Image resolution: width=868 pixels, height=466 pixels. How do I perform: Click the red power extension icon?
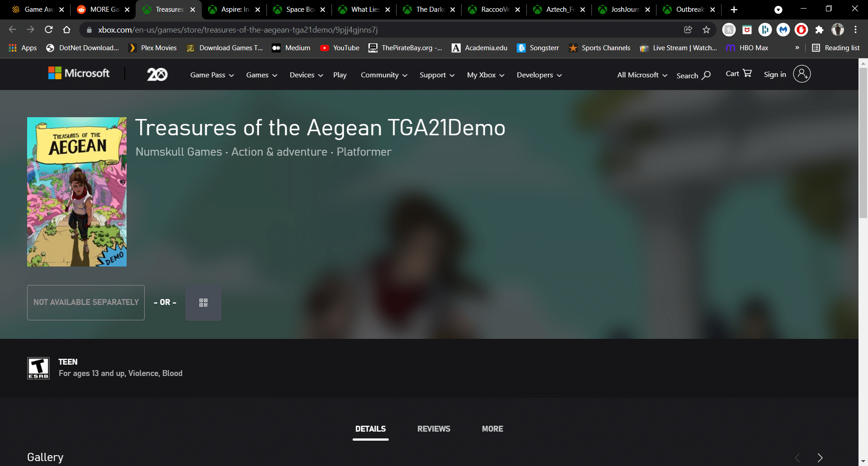[x=801, y=29]
